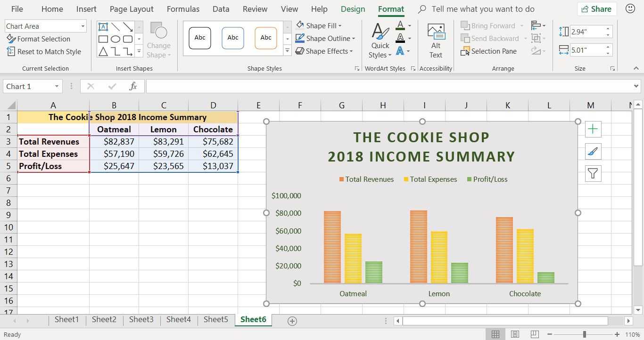The image size is (644, 340).
Task: Switch to Normal view in status bar
Action: point(495,334)
